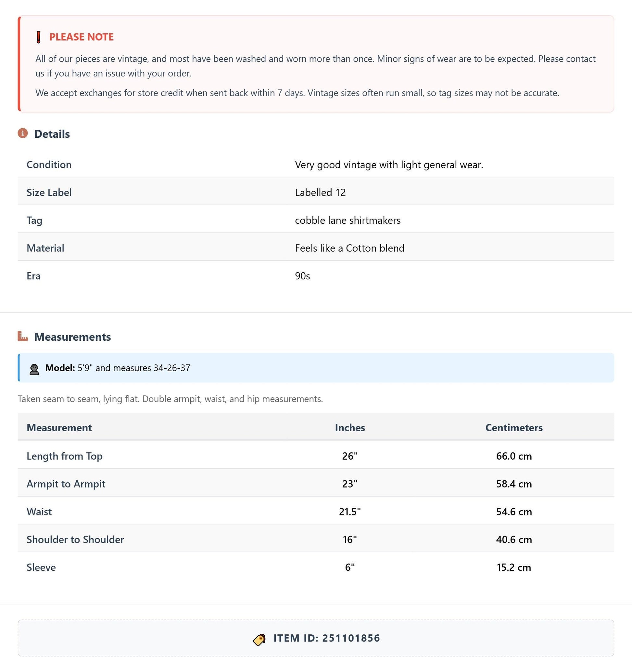Click the Measurements ruler icon

point(23,336)
